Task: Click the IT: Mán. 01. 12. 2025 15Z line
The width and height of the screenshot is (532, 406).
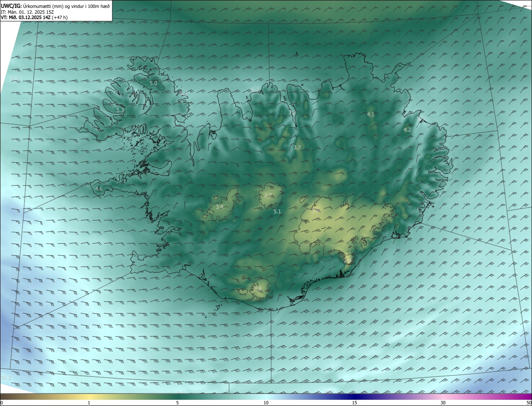Action: (27, 12)
